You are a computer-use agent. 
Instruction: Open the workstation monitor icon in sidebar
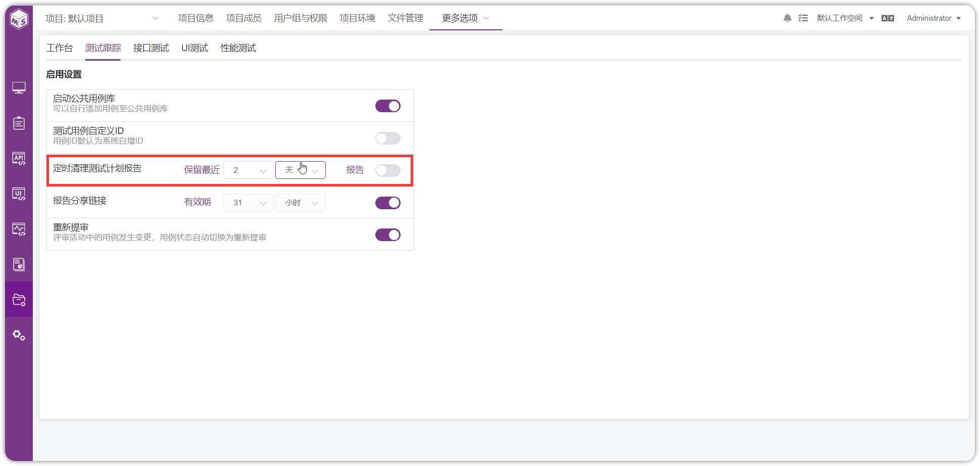pos(19,88)
